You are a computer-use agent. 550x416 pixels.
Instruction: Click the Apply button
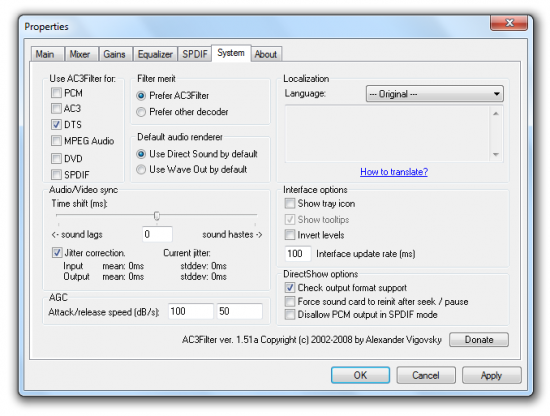click(x=491, y=375)
